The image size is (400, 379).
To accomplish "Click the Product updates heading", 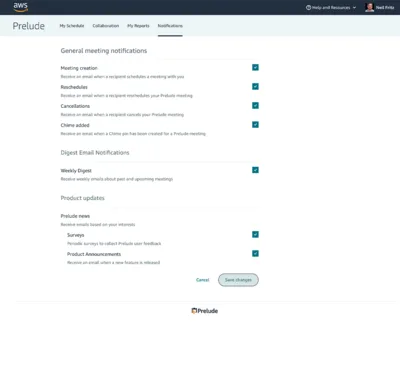I will pos(82,198).
